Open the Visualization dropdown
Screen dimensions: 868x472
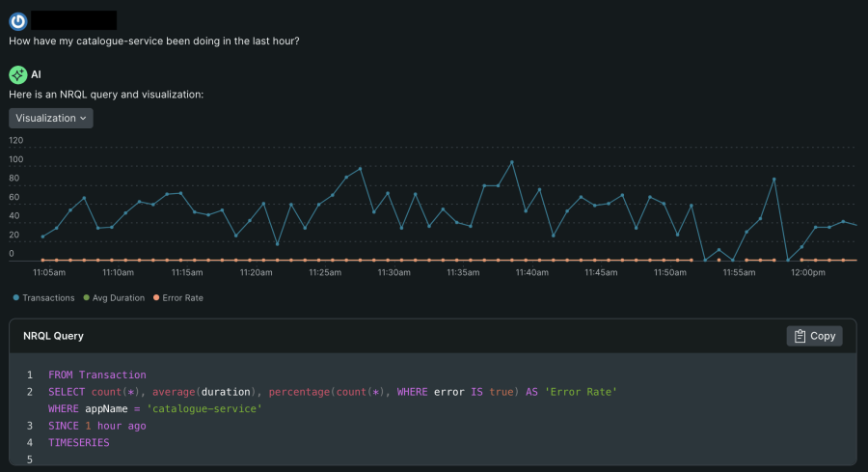click(51, 118)
